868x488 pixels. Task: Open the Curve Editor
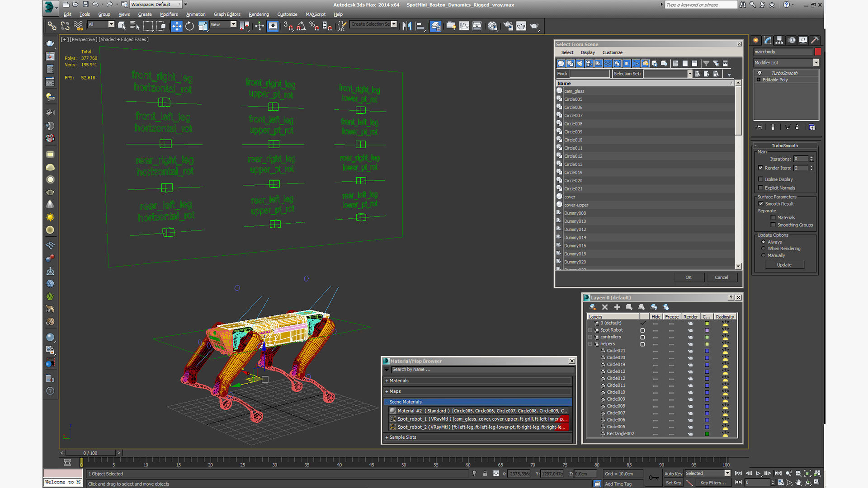point(464,26)
